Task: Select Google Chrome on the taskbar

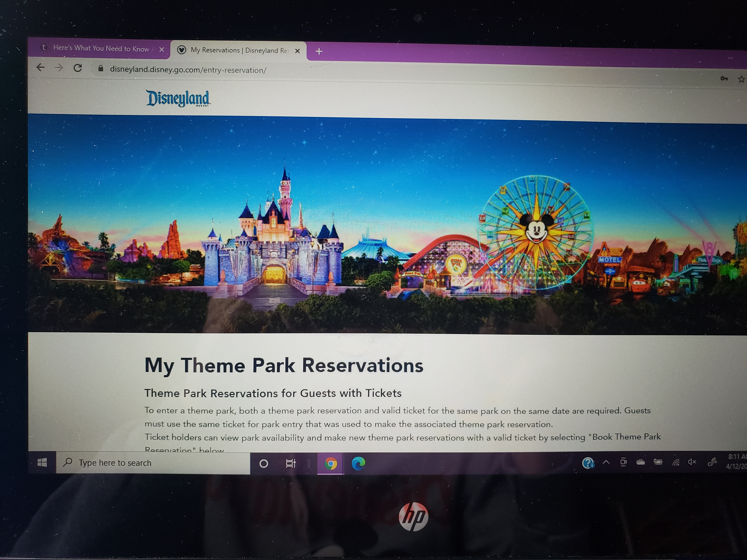Action: pos(331,464)
